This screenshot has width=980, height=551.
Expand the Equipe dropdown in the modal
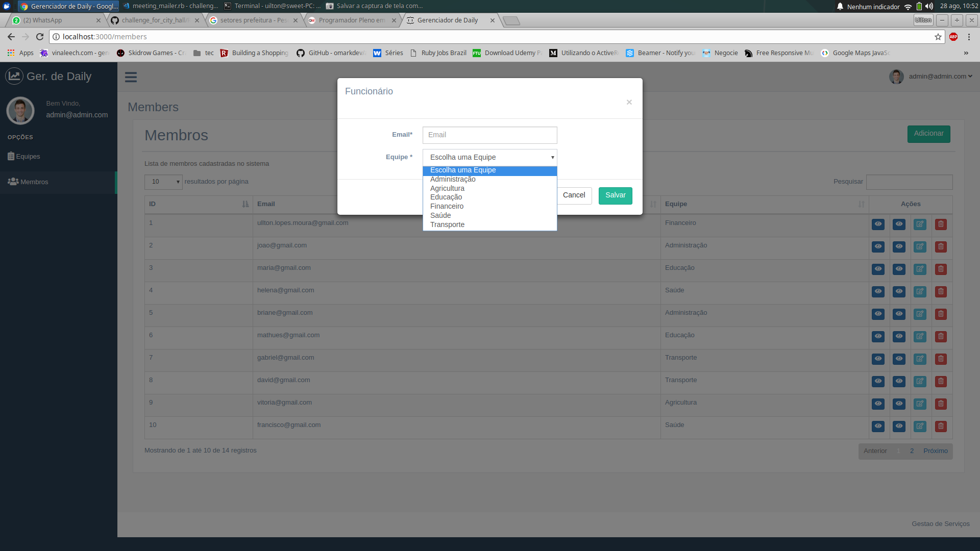[x=490, y=157]
